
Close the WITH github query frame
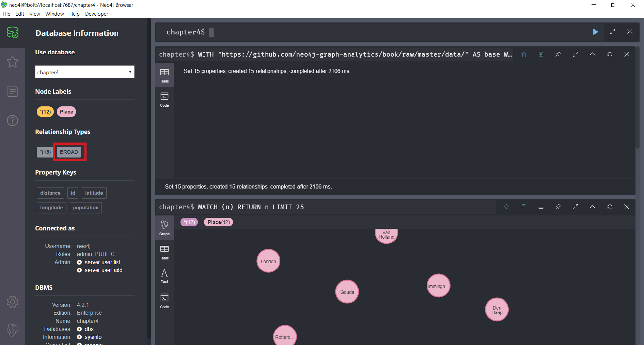point(627,54)
